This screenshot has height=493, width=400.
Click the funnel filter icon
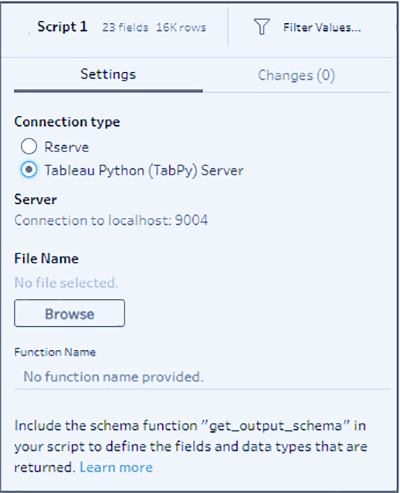(262, 27)
